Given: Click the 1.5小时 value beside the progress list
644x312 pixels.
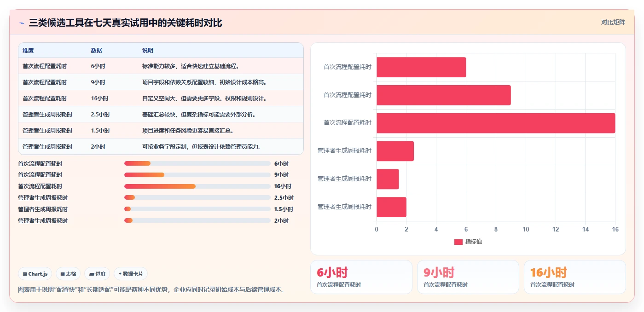Looking at the screenshot, I should (284, 209).
